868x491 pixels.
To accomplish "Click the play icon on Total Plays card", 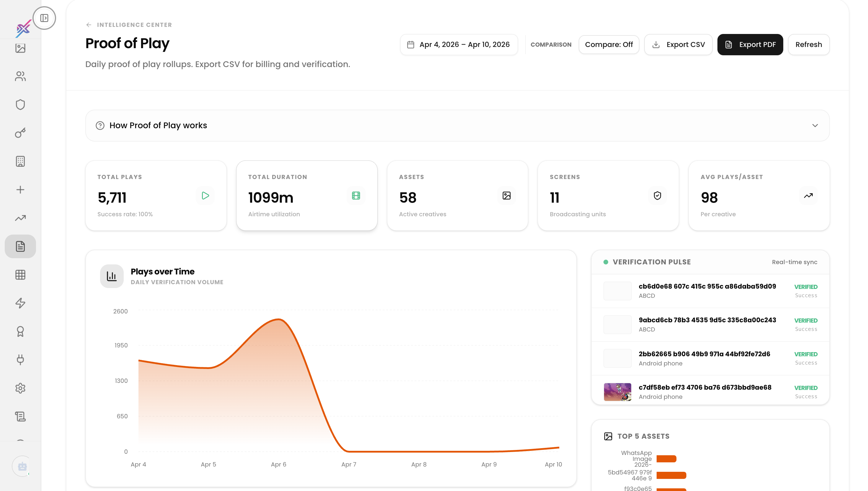I will coord(205,196).
